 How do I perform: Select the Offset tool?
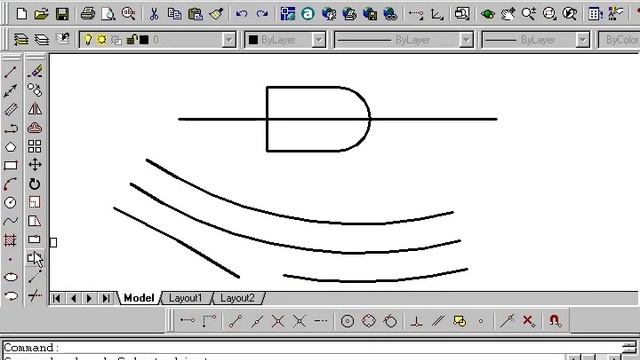coord(35,128)
